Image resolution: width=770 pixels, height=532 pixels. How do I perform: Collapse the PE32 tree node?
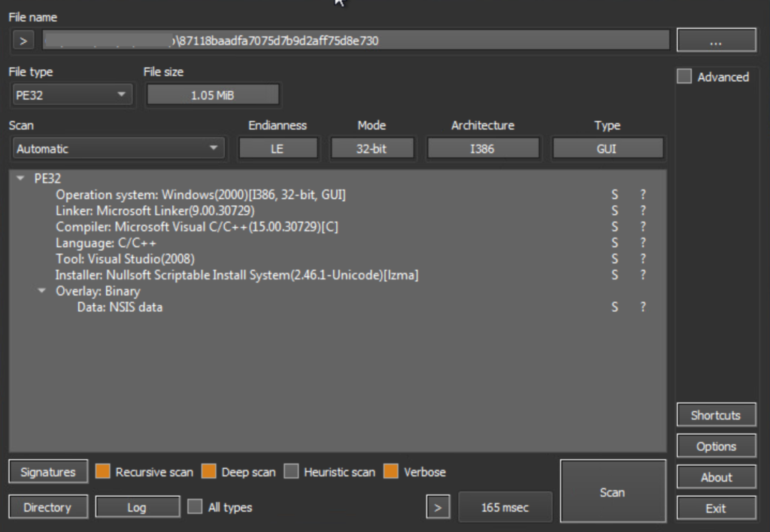[x=18, y=178]
